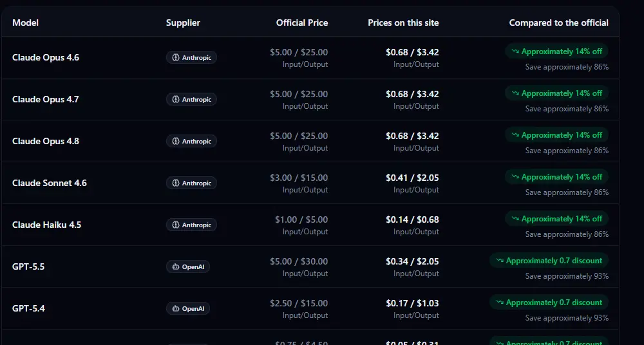This screenshot has height=345, width=644.
Task: Click 'Approximately 0.7 discount' badge for GPT-5.4
Action: [549, 303]
